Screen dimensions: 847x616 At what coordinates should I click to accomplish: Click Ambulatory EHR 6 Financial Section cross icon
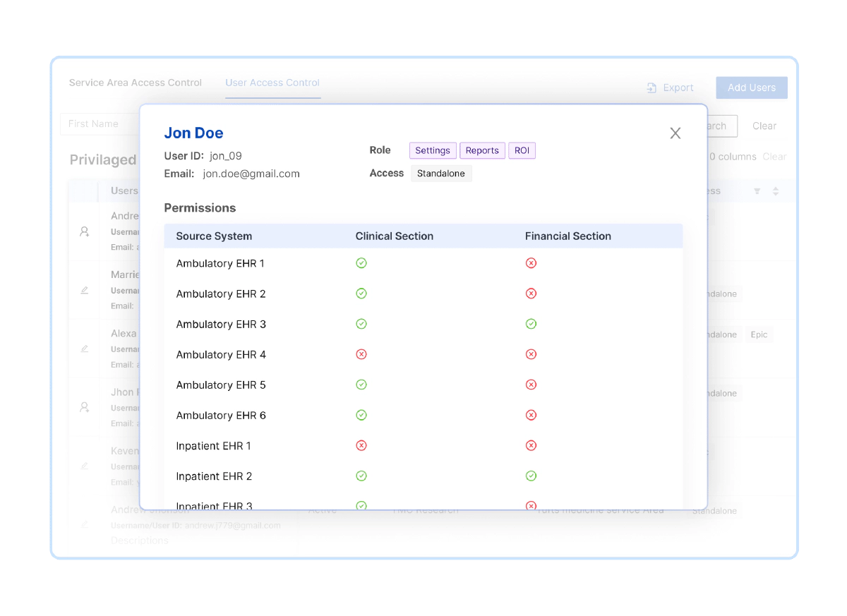point(531,415)
